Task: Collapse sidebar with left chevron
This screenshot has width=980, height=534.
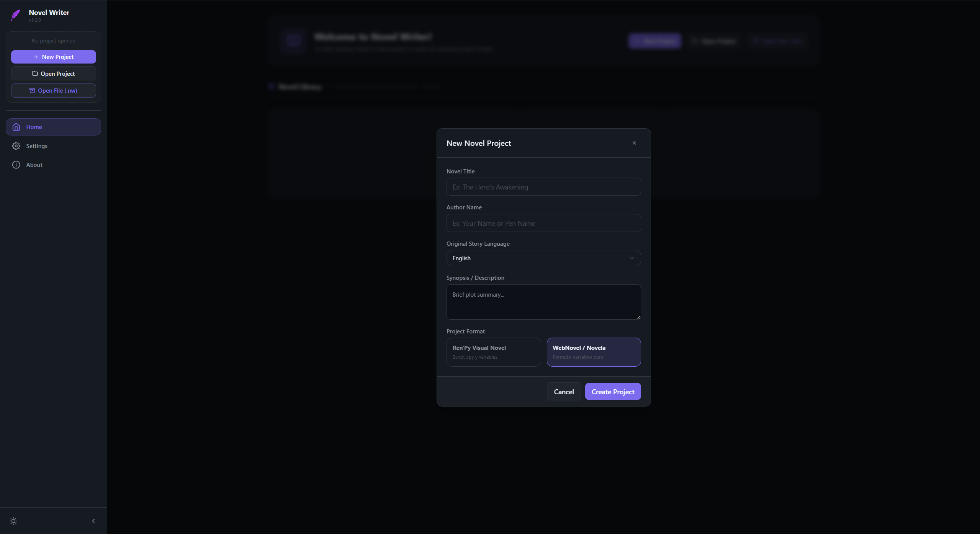Action: click(93, 521)
